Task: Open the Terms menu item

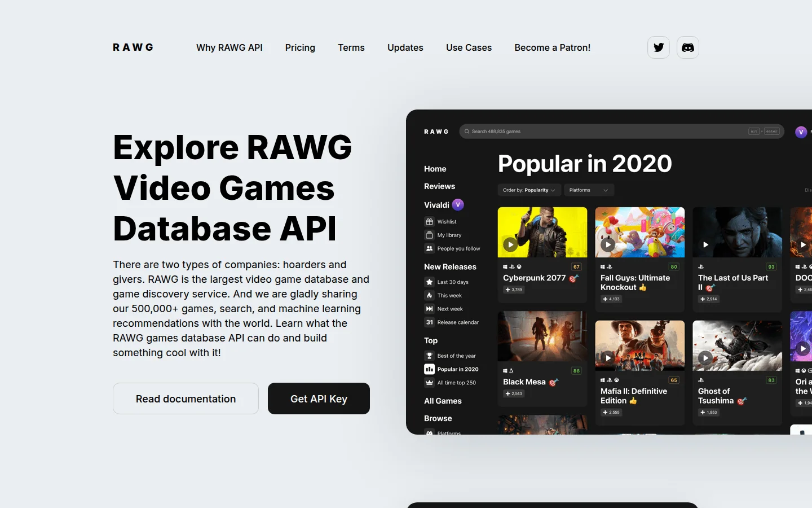Action: (351, 47)
